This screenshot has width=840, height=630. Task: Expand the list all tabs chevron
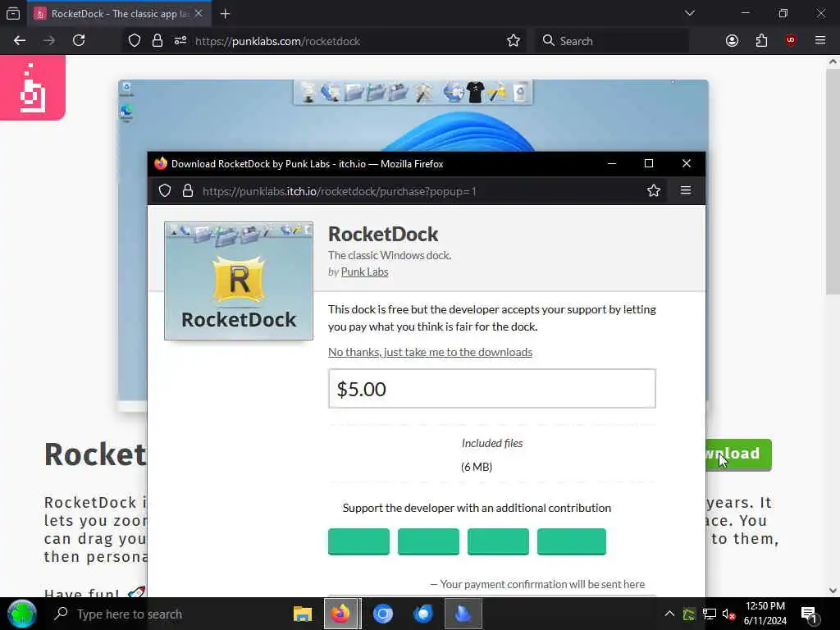click(x=689, y=13)
